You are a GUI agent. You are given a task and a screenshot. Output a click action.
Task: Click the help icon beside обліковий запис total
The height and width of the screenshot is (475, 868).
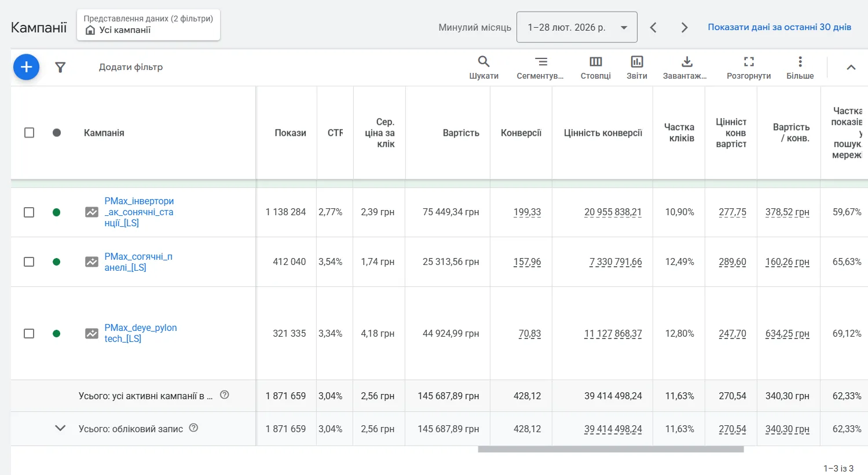pos(194,428)
